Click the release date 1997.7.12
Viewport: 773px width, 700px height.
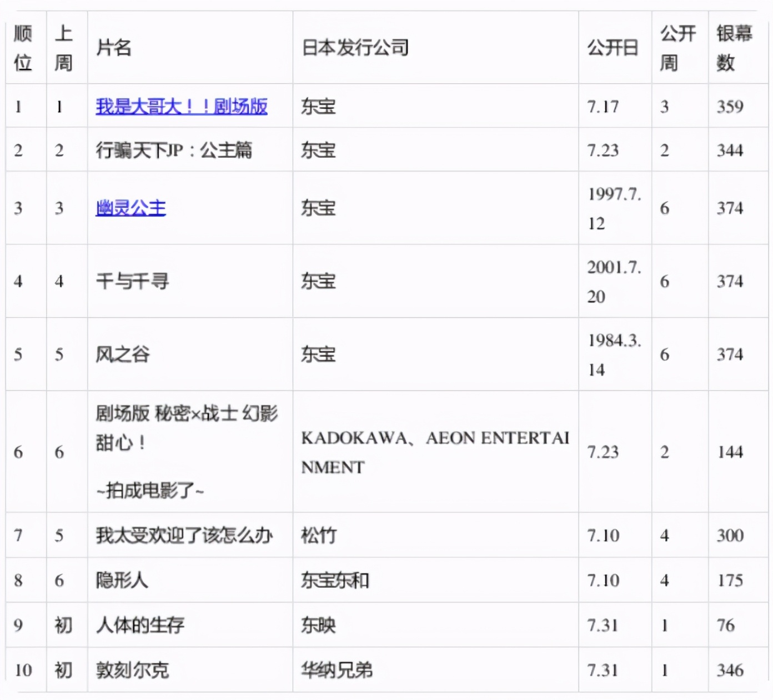tap(614, 208)
